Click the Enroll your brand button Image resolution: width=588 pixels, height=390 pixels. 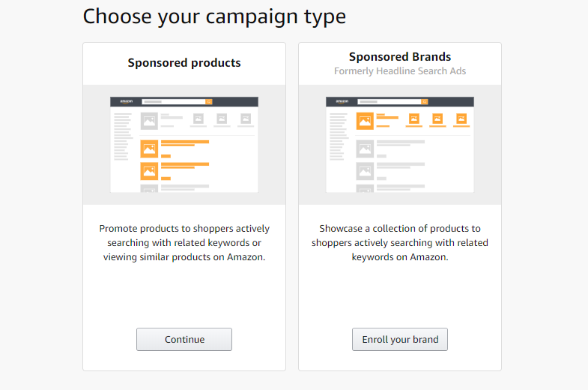click(x=400, y=339)
